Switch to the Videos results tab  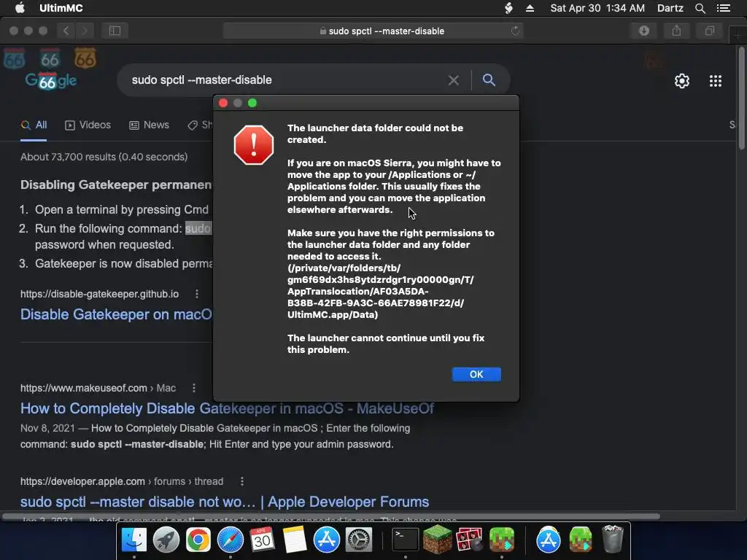coord(88,125)
